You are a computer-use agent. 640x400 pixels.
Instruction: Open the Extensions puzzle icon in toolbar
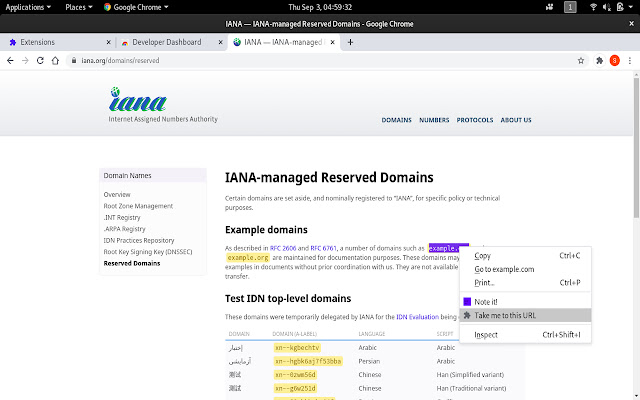tap(599, 60)
